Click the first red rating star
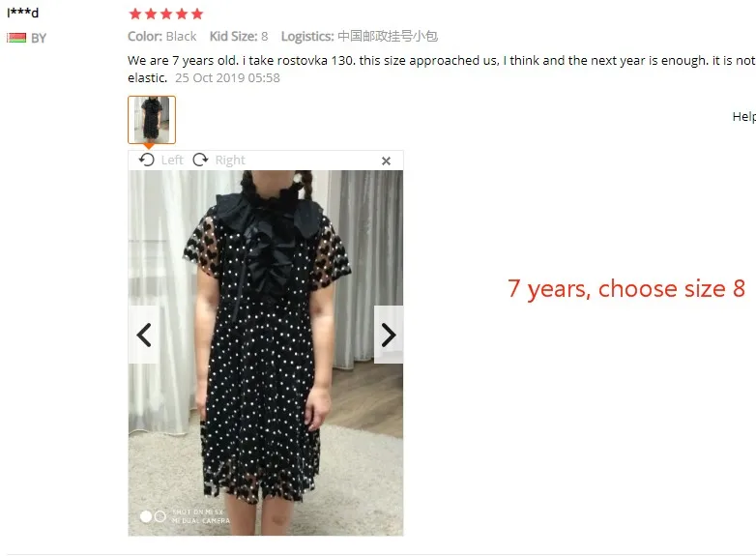Image resolution: width=756 pixels, height=556 pixels. tap(135, 14)
